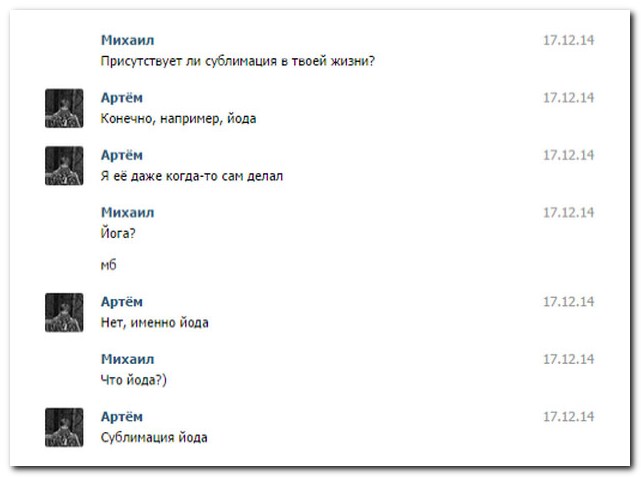The height and width of the screenshot is (477, 641).
Task: Open Артём's name above 'Нет, именно йода'
Action: pyautogui.click(x=122, y=301)
